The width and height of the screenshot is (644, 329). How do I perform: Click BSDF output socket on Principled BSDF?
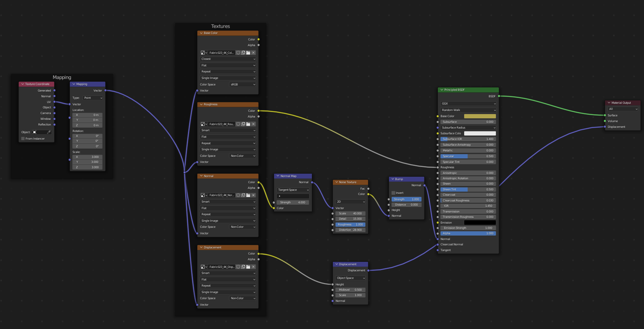pyautogui.click(x=499, y=96)
